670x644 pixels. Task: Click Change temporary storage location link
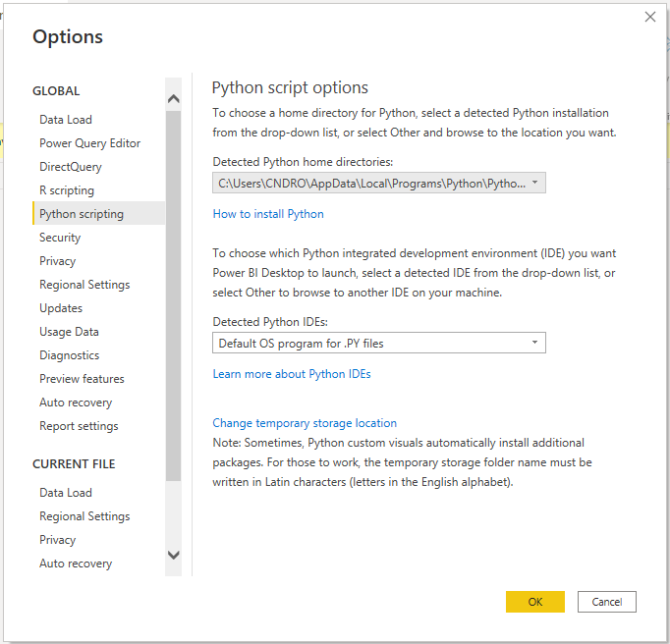[x=305, y=423]
